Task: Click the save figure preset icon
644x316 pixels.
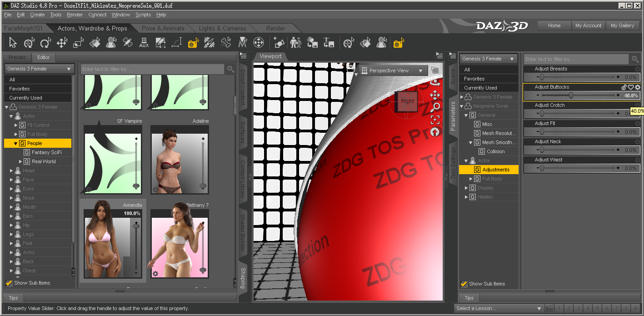Action: 328,43
